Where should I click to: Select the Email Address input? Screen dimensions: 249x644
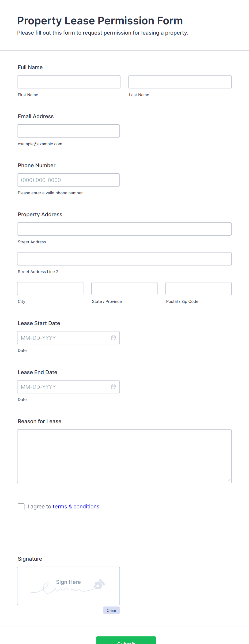coord(69,131)
